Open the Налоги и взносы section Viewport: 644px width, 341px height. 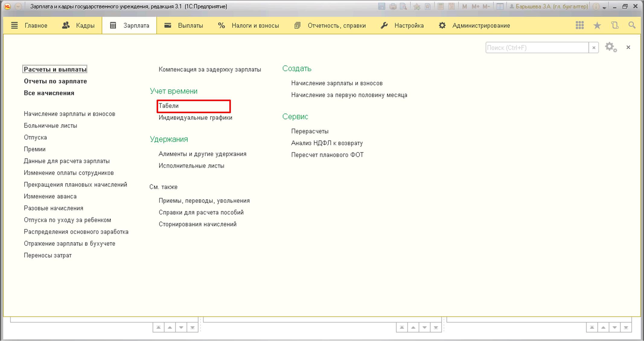pos(249,26)
